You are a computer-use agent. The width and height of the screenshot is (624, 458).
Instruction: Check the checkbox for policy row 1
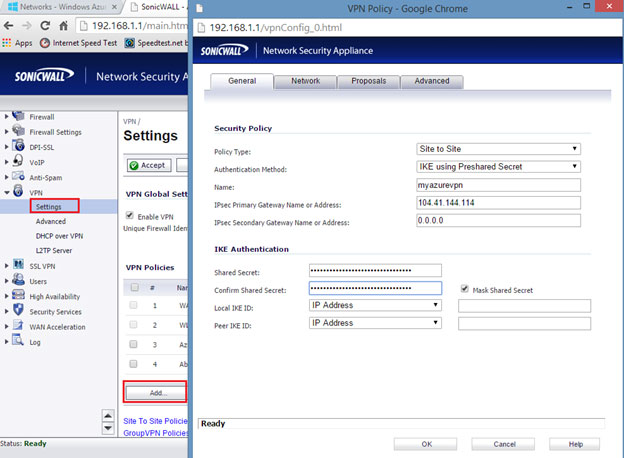point(133,305)
